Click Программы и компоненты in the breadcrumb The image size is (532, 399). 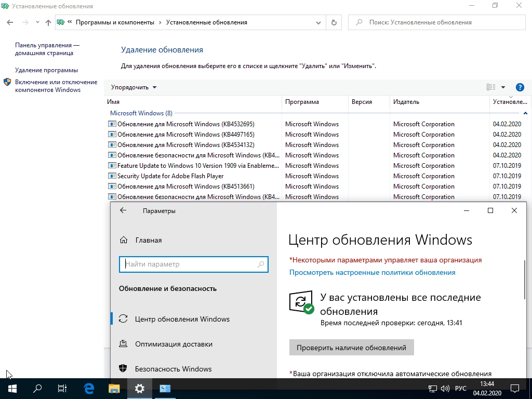[115, 22]
